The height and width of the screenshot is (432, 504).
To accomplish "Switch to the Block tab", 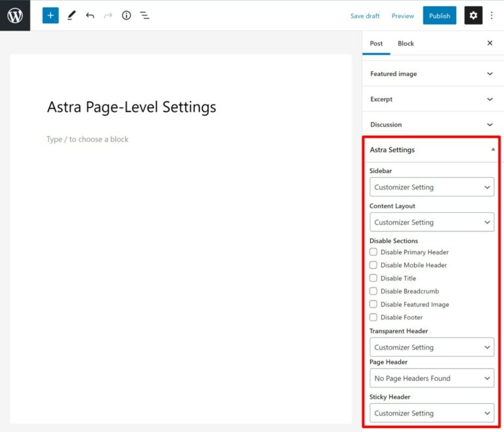I will click(x=406, y=43).
